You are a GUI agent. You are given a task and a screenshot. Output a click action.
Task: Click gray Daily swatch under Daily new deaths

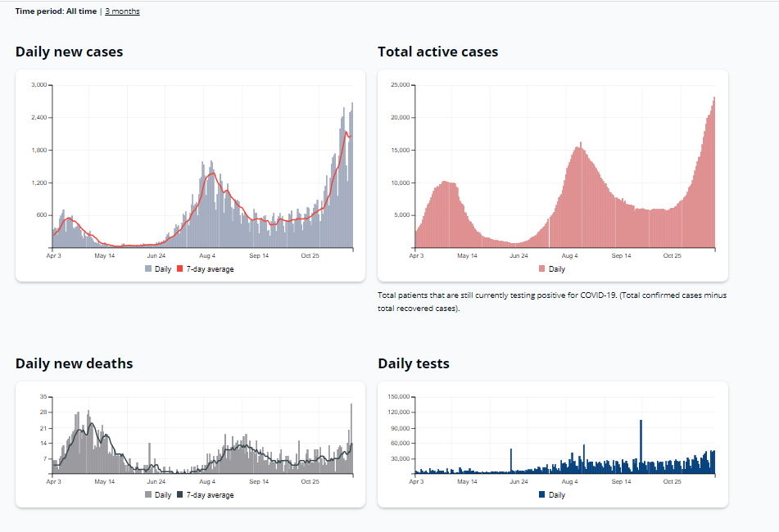click(149, 494)
